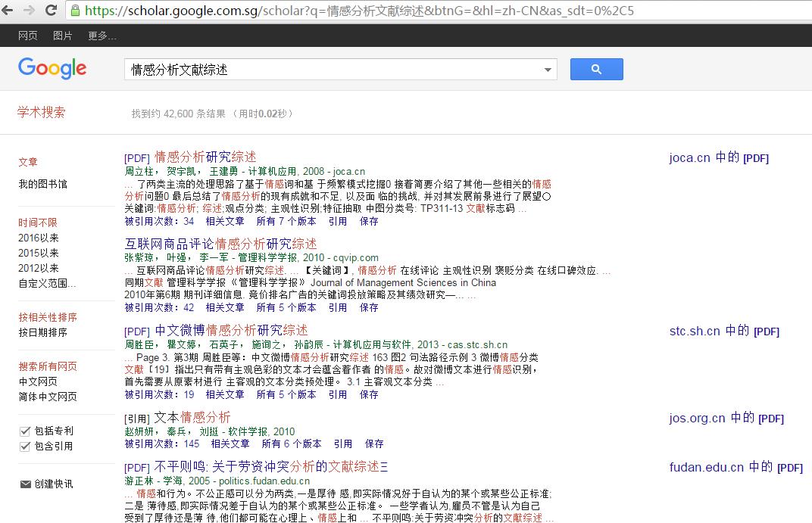Viewport: 812px width, 523px height.
Task: Open the 更多... menu in the top bar
Action: (x=102, y=36)
